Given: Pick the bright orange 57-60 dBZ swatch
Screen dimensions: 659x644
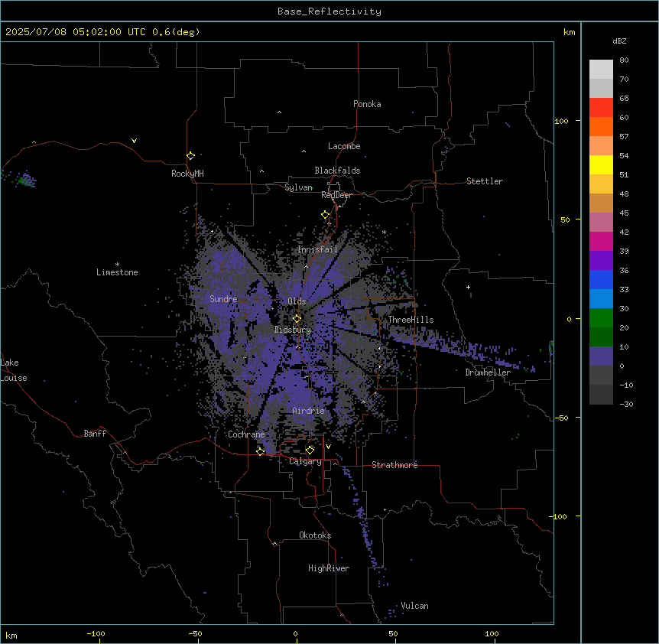Looking at the screenshot, I should pyautogui.click(x=601, y=126).
